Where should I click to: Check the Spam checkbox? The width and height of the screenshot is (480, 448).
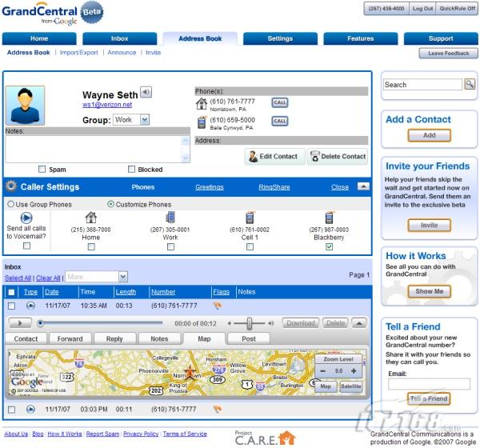(x=42, y=169)
